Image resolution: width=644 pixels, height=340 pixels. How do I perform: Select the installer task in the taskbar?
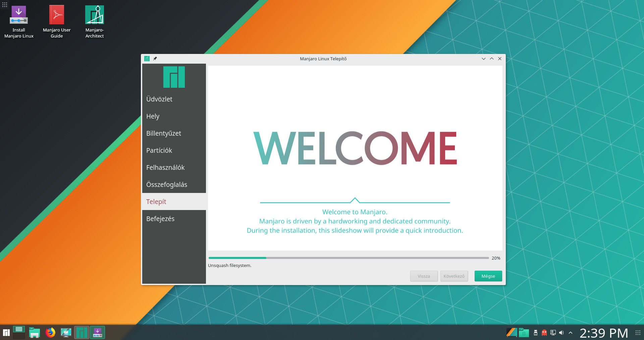point(97,333)
